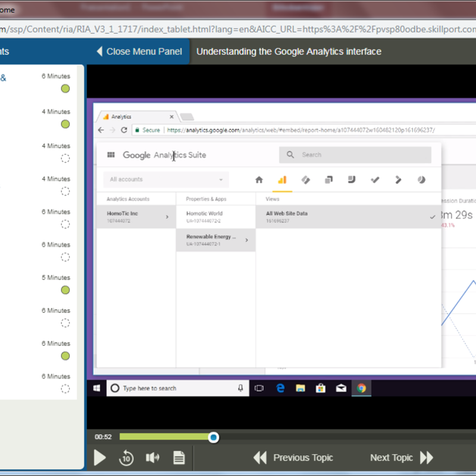Click Type here to search box

click(x=177, y=389)
